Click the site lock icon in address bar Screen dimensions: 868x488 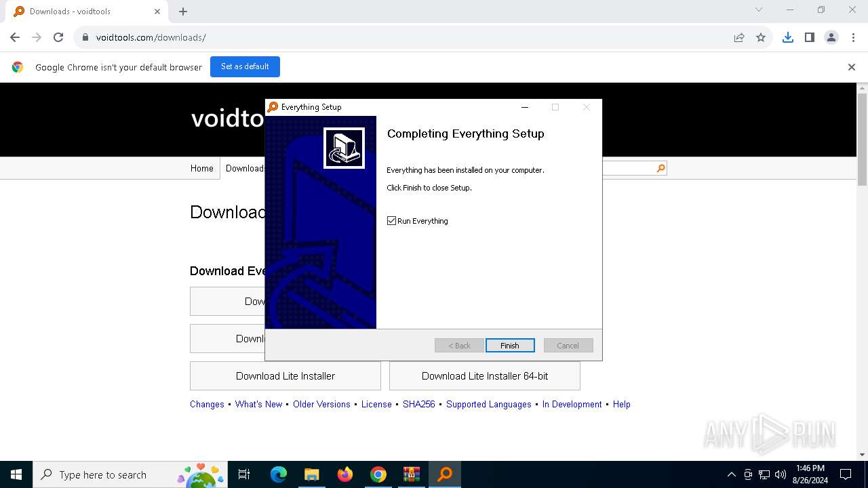coord(85,37)
